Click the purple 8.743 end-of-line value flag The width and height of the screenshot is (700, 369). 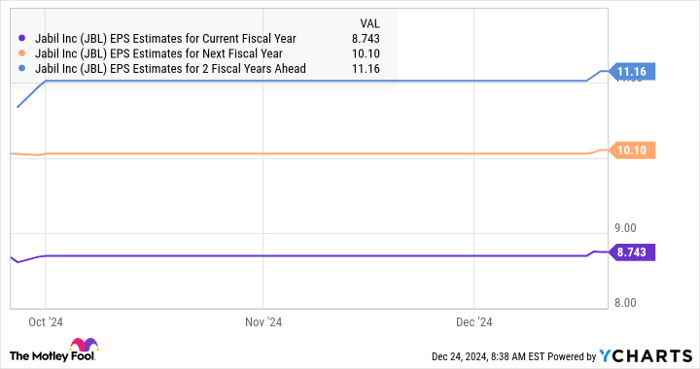[631, 253]
